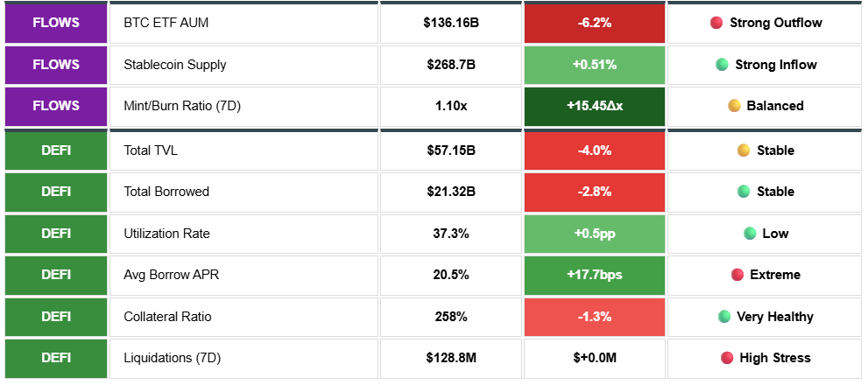Click the 258% Collateral Ratio value

click(451, 317)
